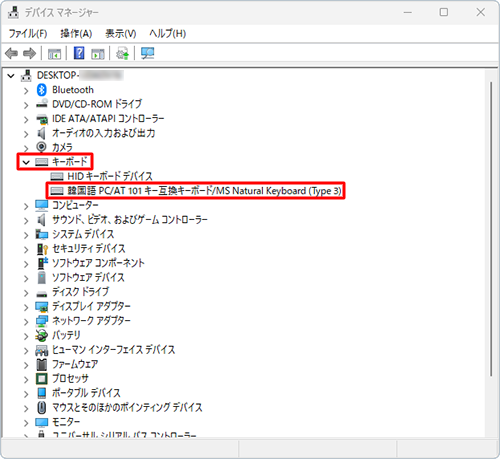Click the マウスとそのほかのポインティング デバイス mouse icon
500x459 pixels.
pos(42,408)
